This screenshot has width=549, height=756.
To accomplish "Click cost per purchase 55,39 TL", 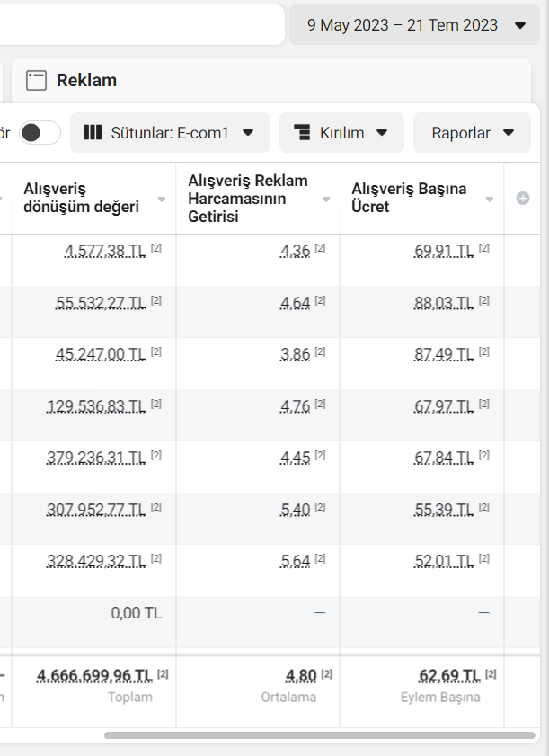I will (444, 510).
